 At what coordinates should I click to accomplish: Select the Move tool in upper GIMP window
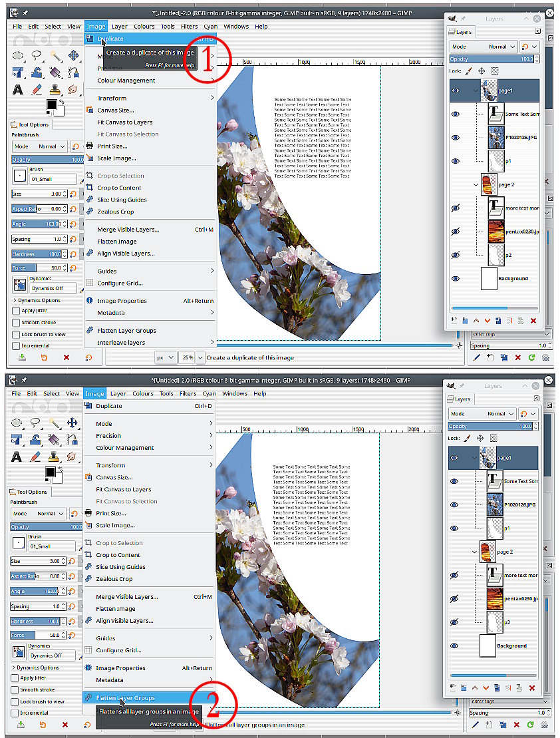click(73, 55)
